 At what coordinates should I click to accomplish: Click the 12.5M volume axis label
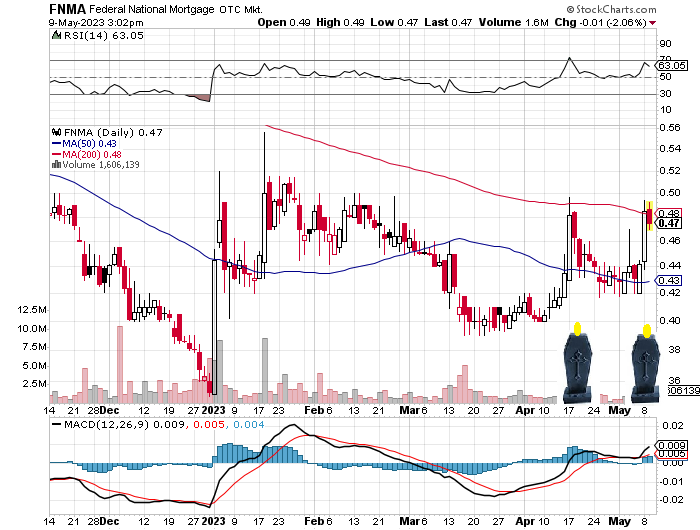32,310
